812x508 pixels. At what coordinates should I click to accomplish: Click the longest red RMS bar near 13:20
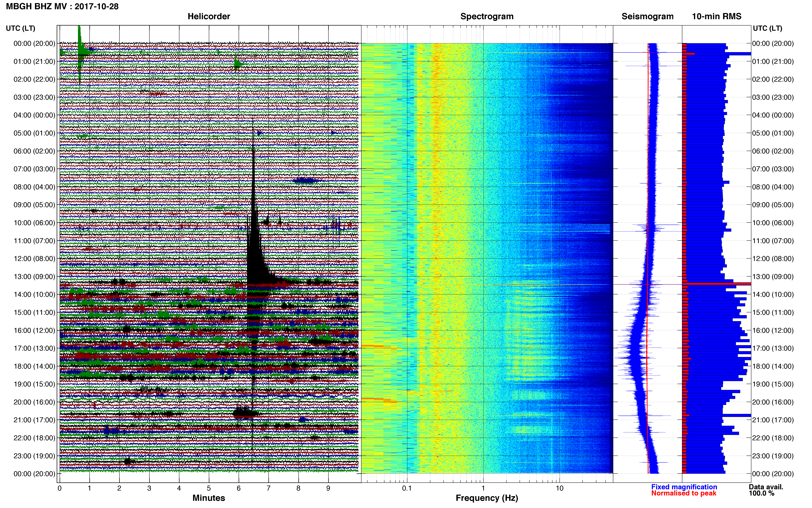(717, 284)
